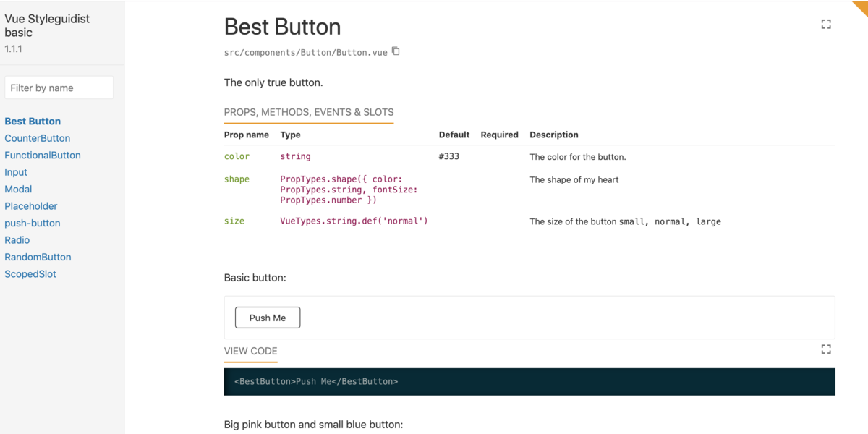The image size is (868, 434).
Task: Click the Push Me example button
Action: [268, 318]
